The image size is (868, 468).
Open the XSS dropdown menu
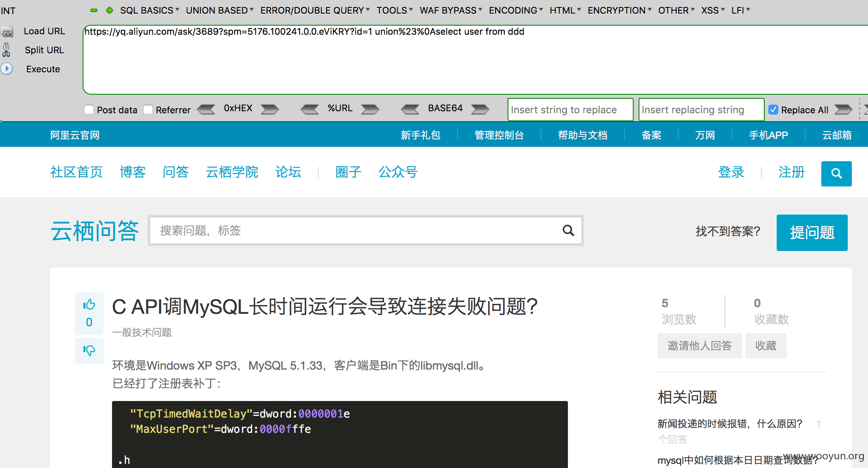click(713, 10)
